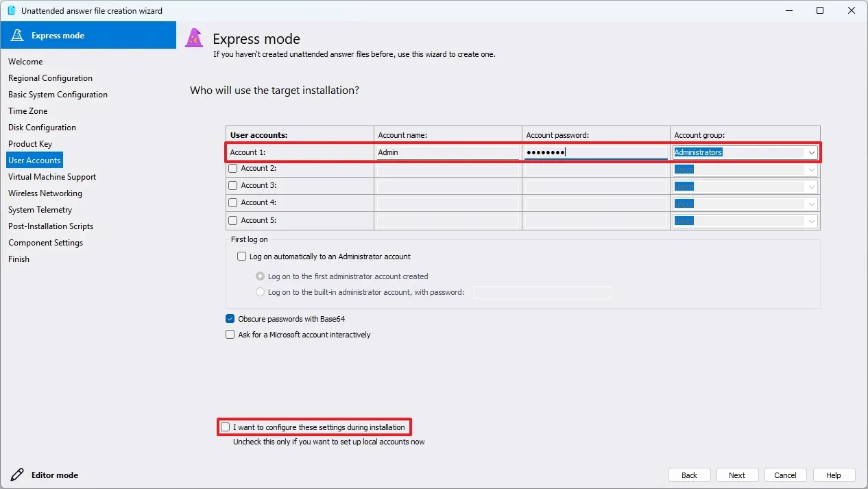Image resolution: width=868 pixels, height=489 pixels.
Task: Check Ask for a Microsoft account interactively
Action: pyautogui.click(x=230, y=335)
